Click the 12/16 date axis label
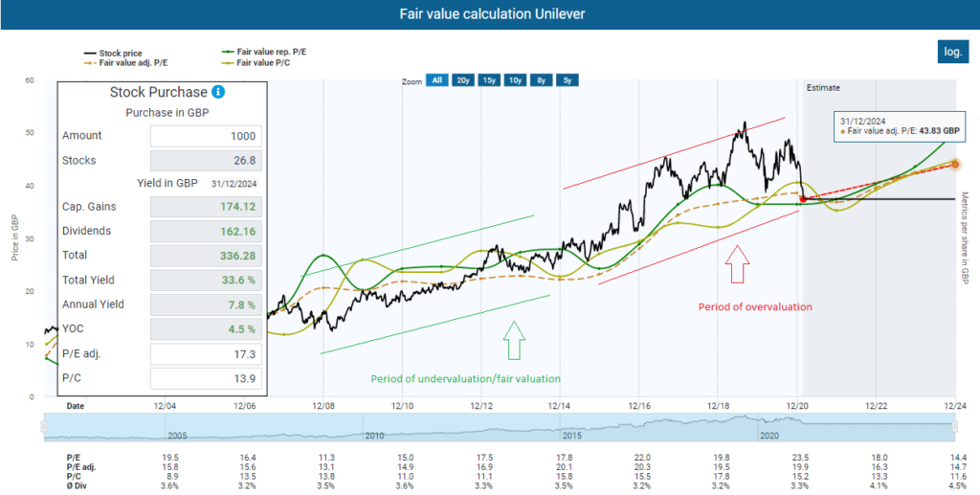Viewport: 980px width, 495px height. 638,406
